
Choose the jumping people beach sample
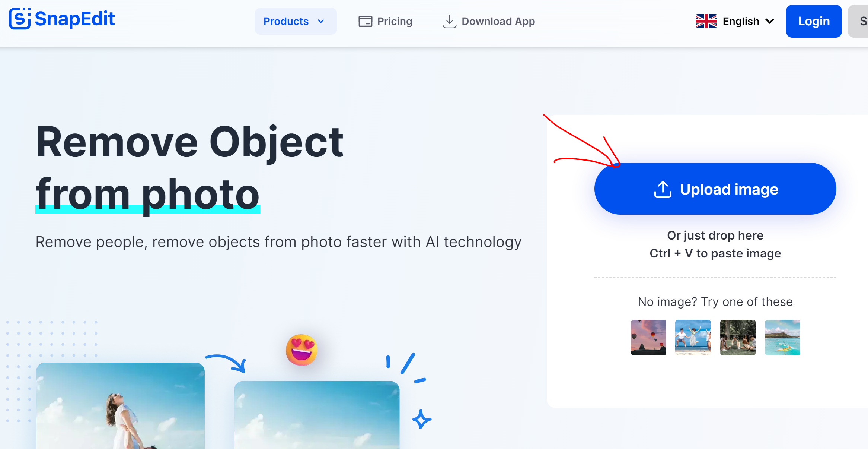click(x=693, y=338)
